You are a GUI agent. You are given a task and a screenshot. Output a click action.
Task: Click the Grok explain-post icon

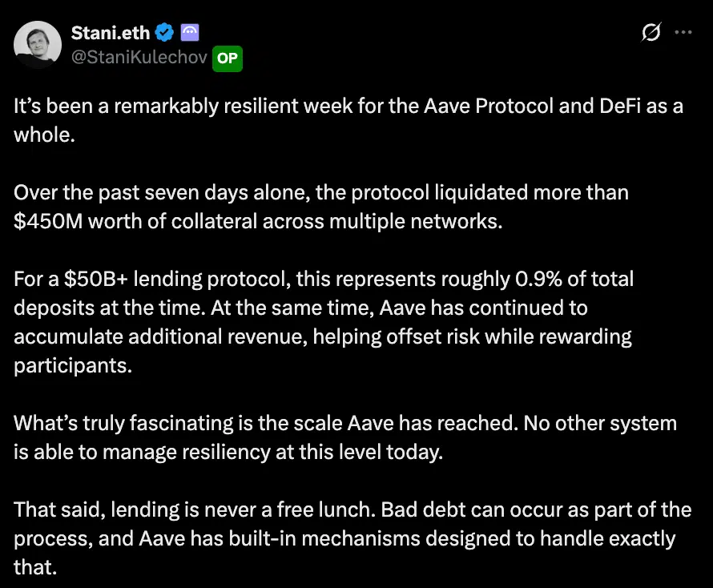click(651, 33)
